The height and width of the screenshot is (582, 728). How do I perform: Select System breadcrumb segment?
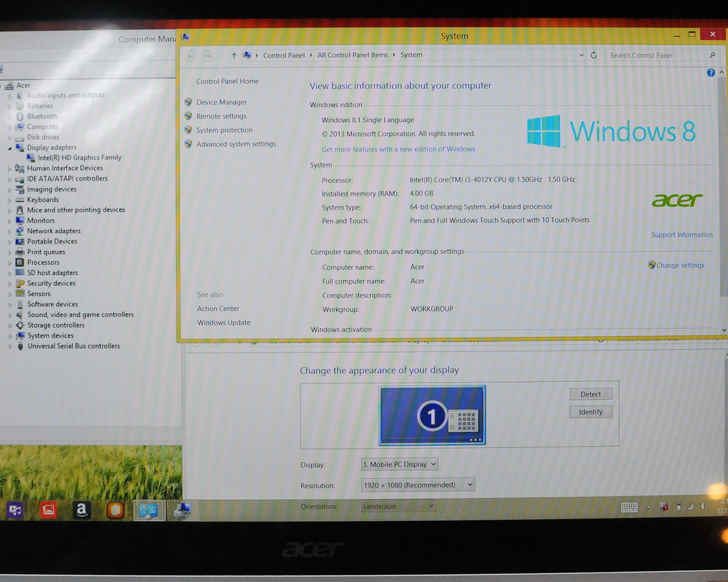(x=411, y=55)
